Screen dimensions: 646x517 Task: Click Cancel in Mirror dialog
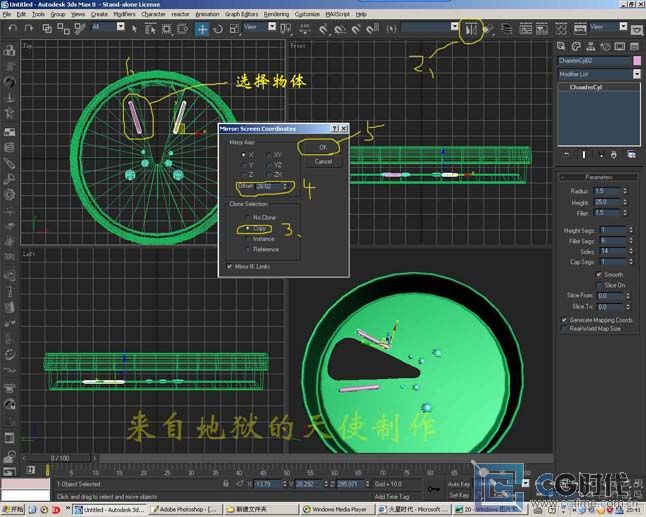coord(323,161)
